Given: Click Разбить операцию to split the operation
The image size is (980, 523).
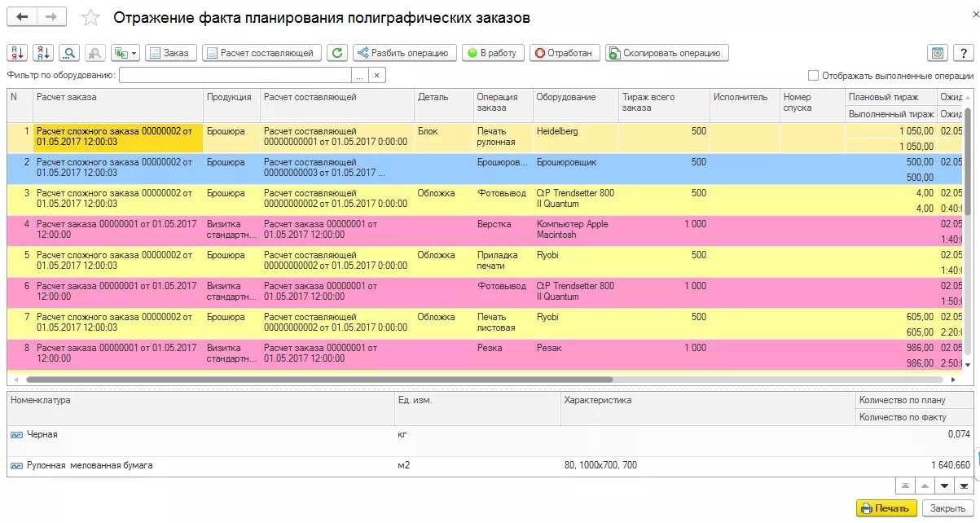Looking at the screenshot, I should coord(405,53).
